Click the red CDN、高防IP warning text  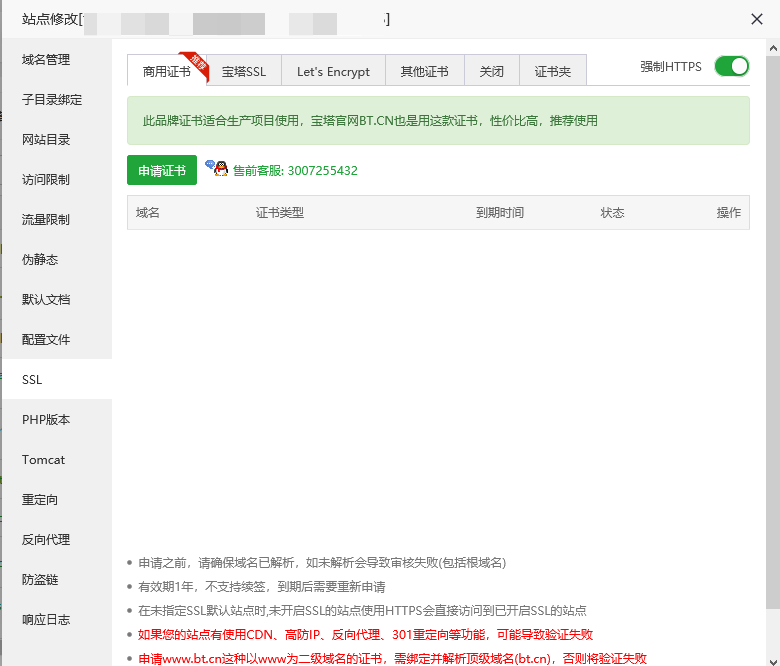coord(365,635)
